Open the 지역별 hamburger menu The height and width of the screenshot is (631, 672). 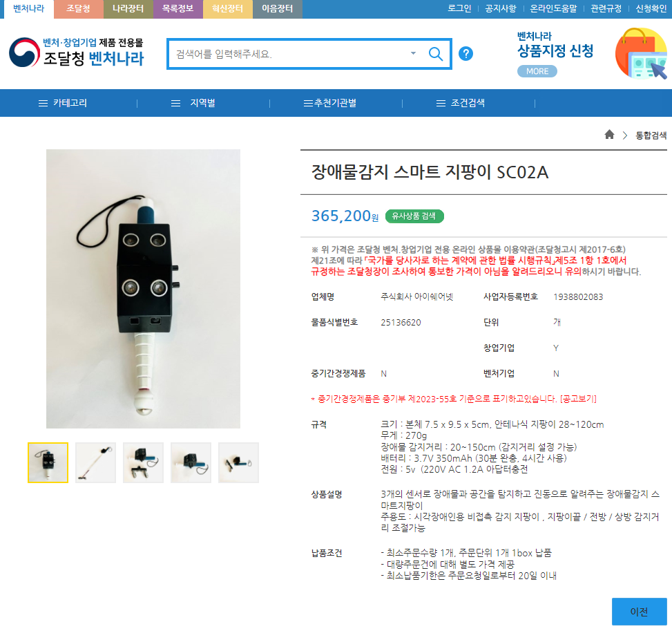193,103
